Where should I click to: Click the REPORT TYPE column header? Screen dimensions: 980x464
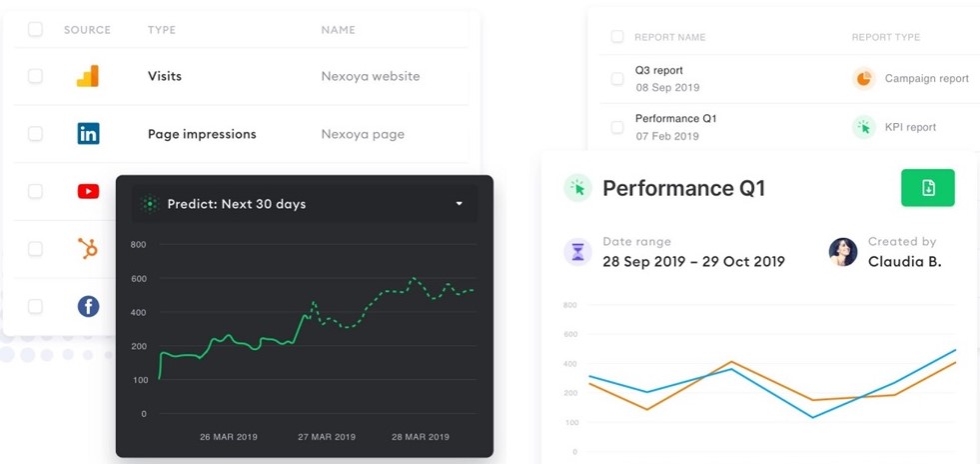pyautogui.click(x=885, y=37)
